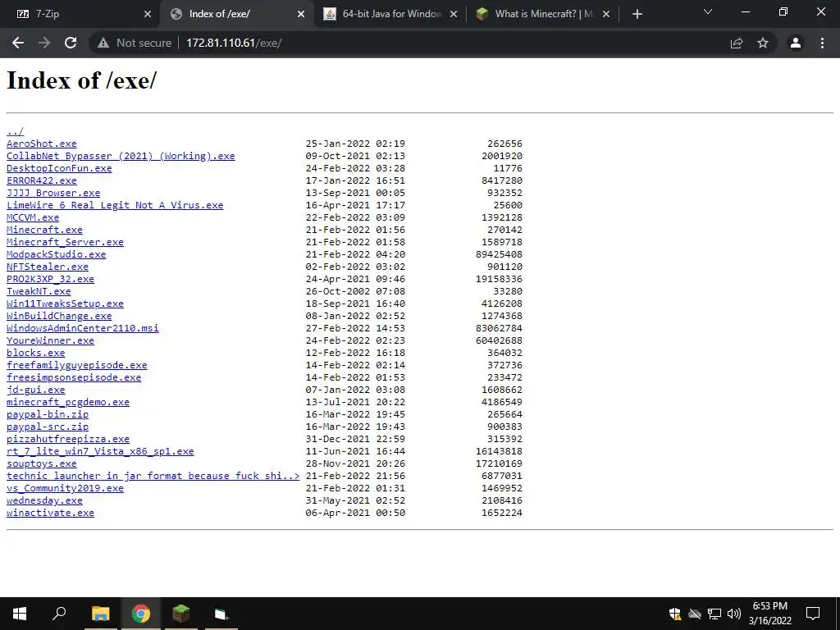
Task: Open the ModpackStudio.exe link
Action: point(57,254)
